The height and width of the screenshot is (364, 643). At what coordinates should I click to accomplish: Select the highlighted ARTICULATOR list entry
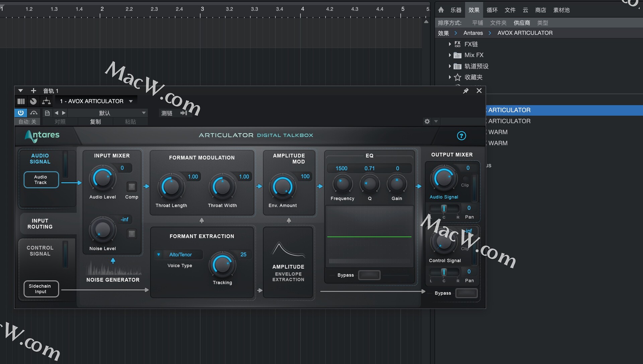tap(564, 110)
